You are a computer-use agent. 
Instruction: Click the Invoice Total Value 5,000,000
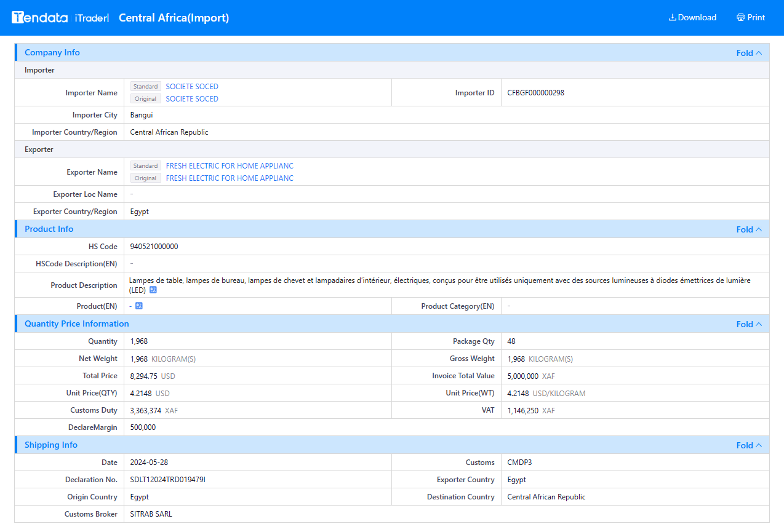(x=523, y=376)
